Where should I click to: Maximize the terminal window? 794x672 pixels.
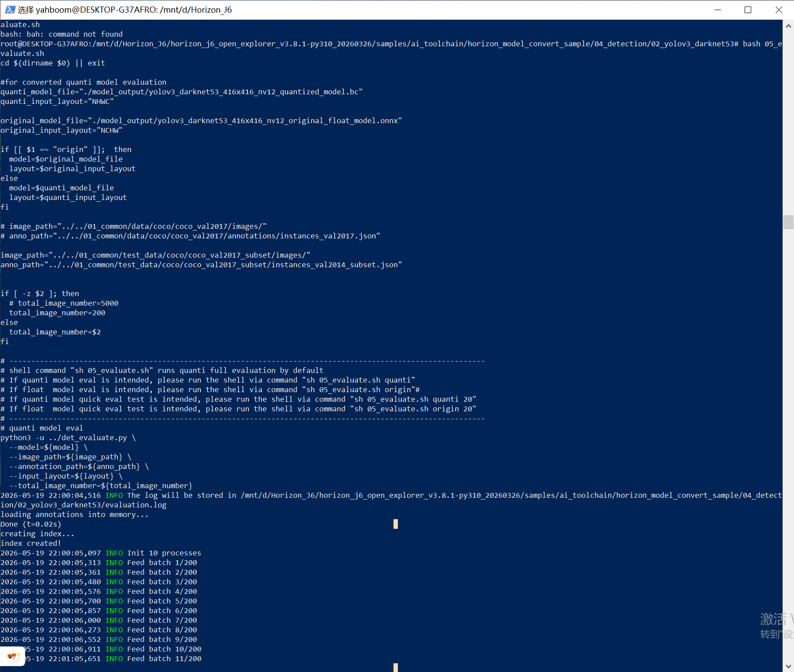tap(748, 10)
